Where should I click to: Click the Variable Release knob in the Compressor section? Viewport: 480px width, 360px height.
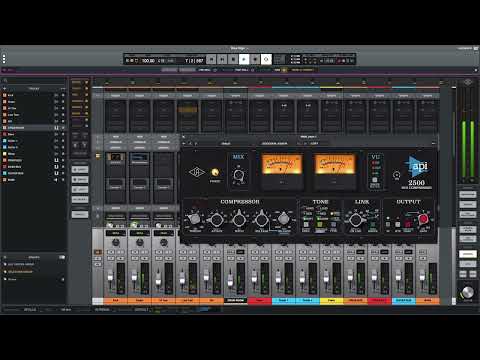pos(284,219)
